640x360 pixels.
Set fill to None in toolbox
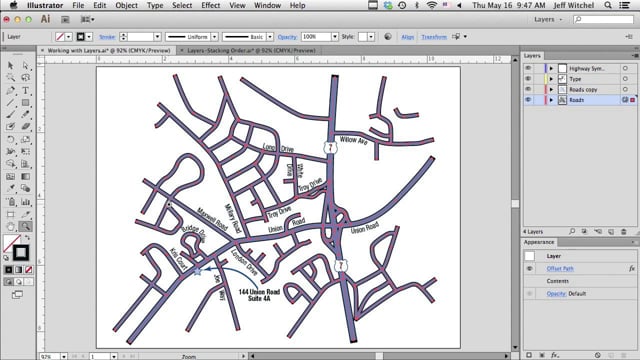tap(29, 270)
